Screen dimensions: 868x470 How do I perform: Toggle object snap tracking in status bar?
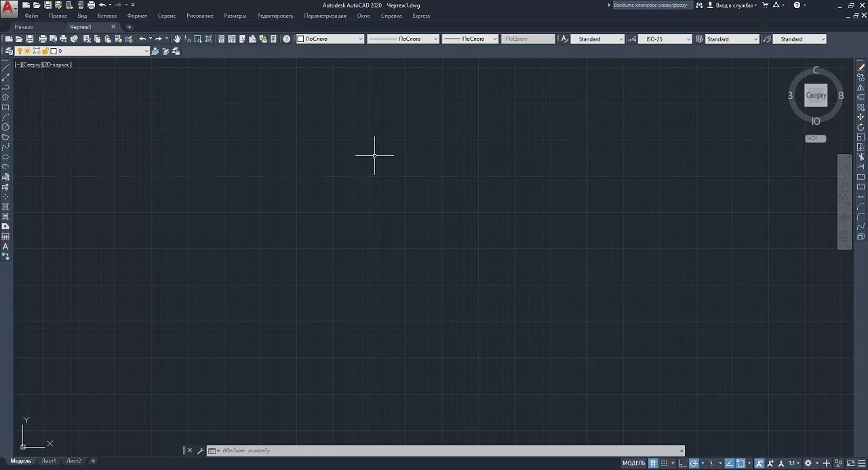(730, 463)
